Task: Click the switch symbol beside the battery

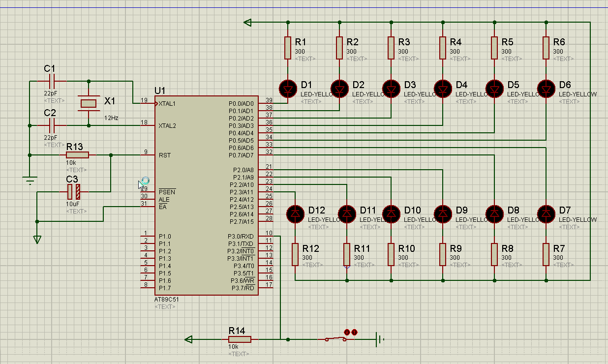Action: pyautogui.click(x=335, y=338)
